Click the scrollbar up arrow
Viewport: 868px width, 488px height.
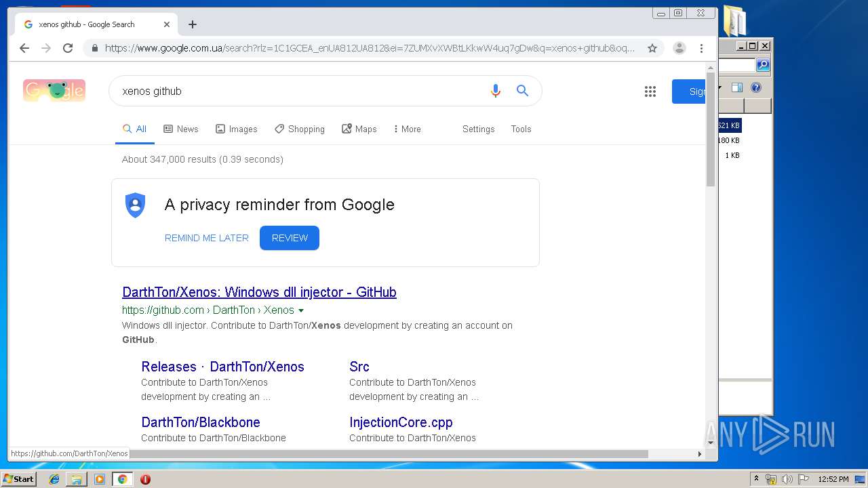711,67
